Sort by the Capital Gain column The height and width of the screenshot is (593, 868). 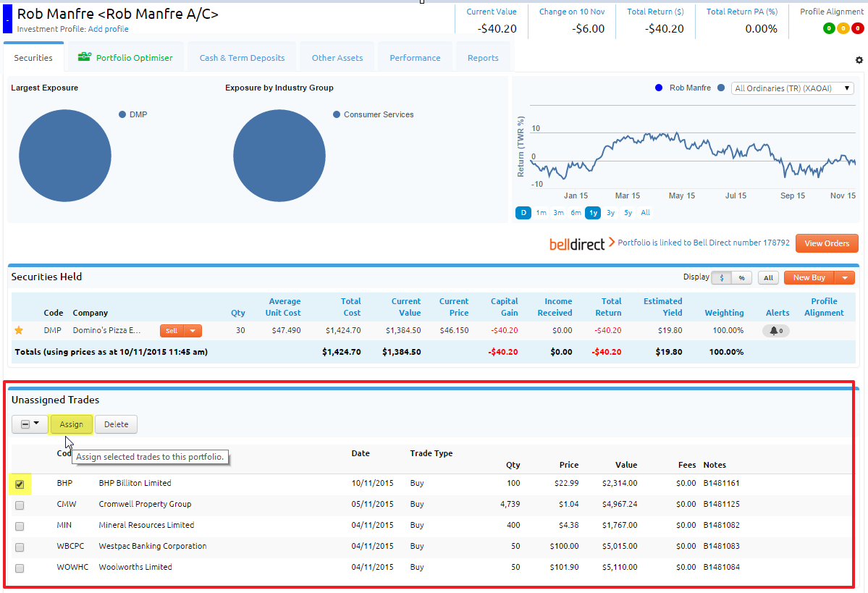click(505, 307)
